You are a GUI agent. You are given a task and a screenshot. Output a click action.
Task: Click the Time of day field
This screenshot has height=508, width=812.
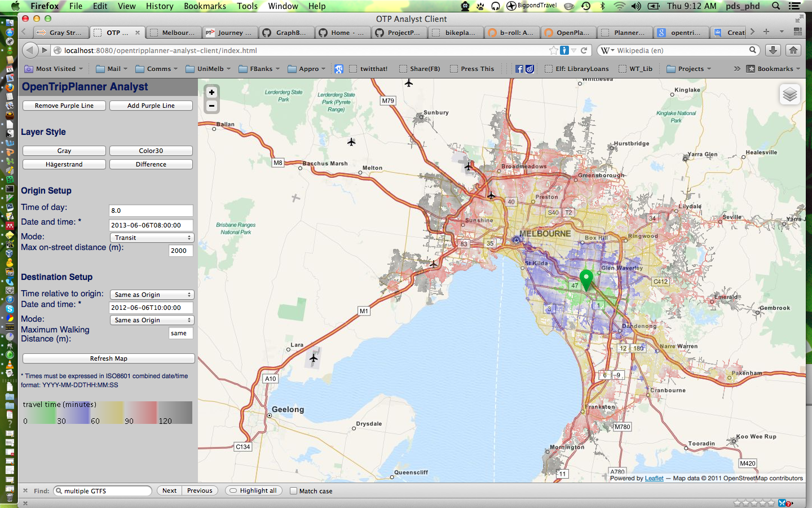point(151,211)
